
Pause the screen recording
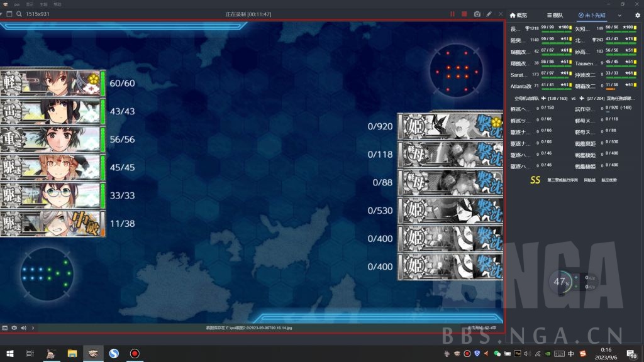[452, 14]
